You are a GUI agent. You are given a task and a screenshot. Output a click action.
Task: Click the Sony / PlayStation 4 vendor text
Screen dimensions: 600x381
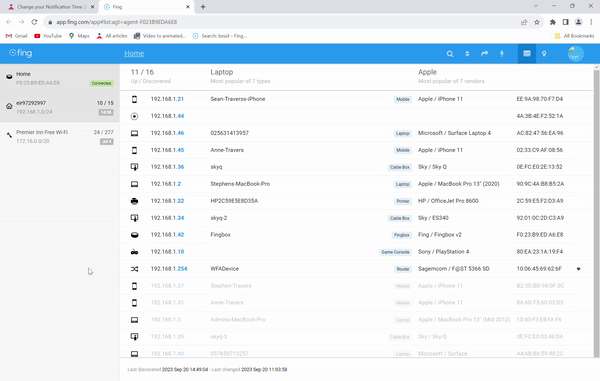click(x=443, y=252)
